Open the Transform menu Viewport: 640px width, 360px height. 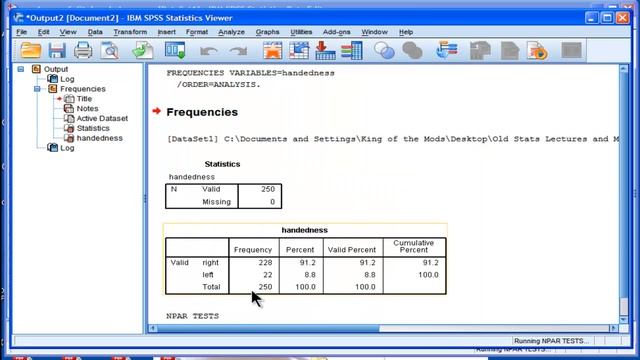tap(130, 32)
